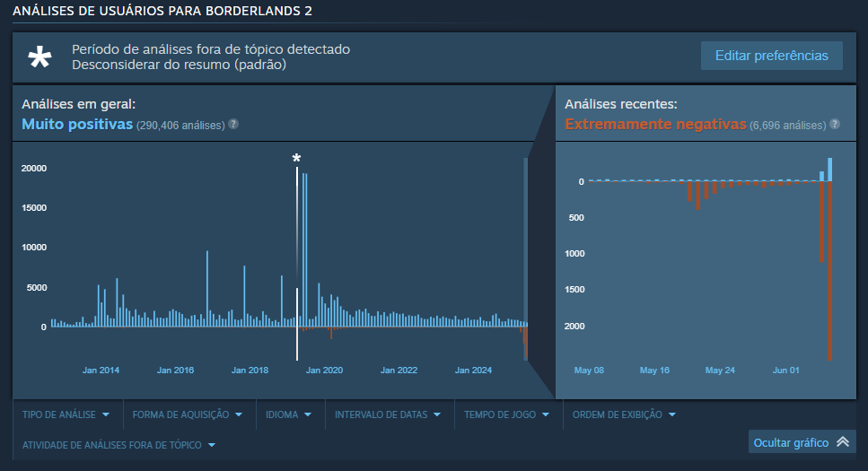Click the 5000 y-axis value
Image resolution: width=868 pixels, height=471 pixels.
point(37,288)
